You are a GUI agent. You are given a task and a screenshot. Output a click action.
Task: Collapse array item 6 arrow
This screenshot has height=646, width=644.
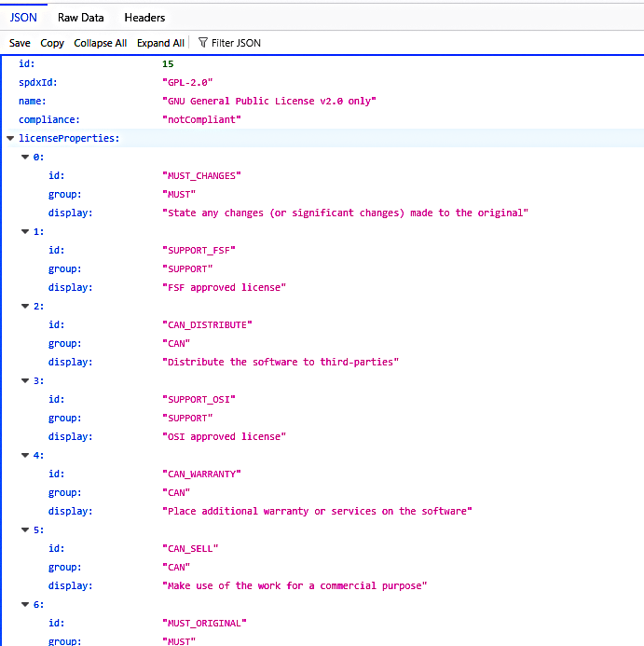click(x=25, y=604)
